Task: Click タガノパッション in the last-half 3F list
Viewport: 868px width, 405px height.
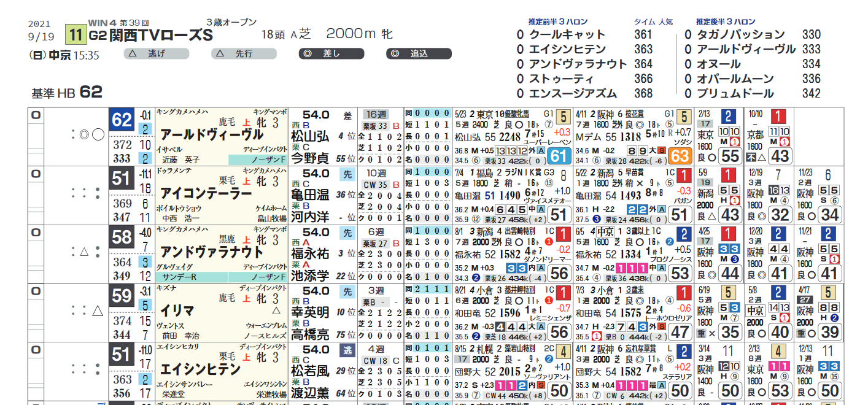Action: (740, 35)
